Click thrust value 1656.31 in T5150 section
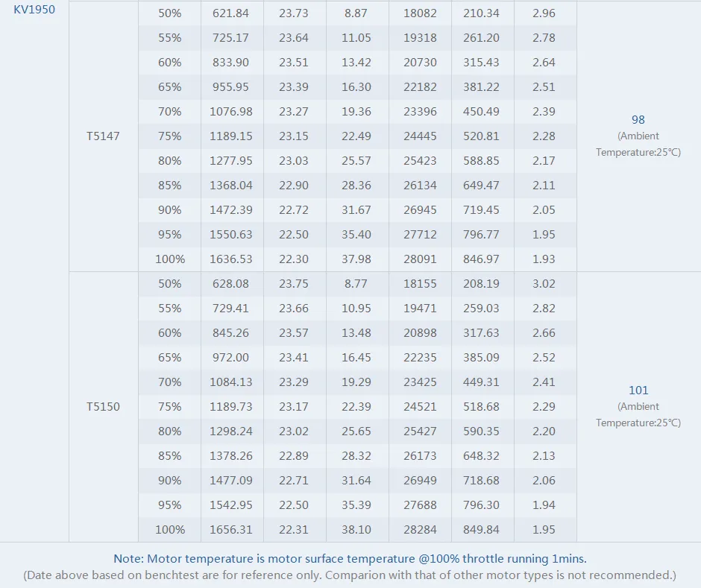The image size is (701, 588). tap(230, 530)
